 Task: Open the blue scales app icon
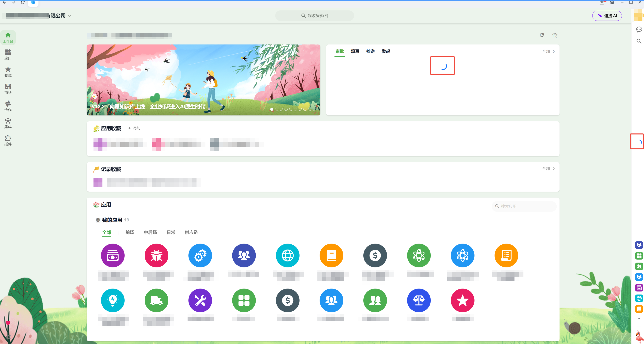tap(419, 300)
